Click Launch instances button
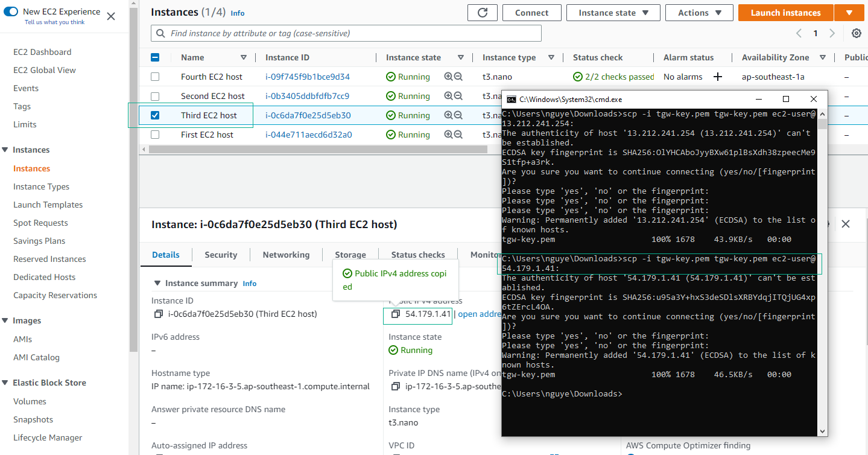The height and width of the screenshot is (455, 868). (x=785, y=13)
